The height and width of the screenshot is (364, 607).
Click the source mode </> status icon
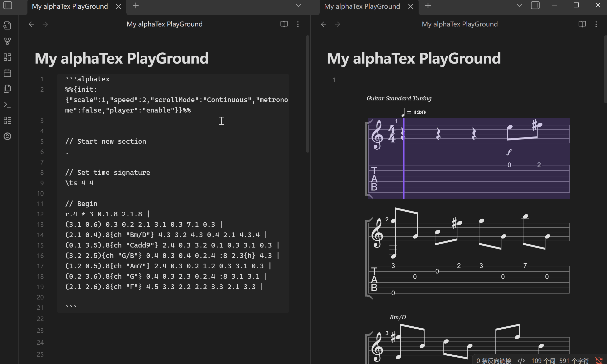[x=521, y=361]
